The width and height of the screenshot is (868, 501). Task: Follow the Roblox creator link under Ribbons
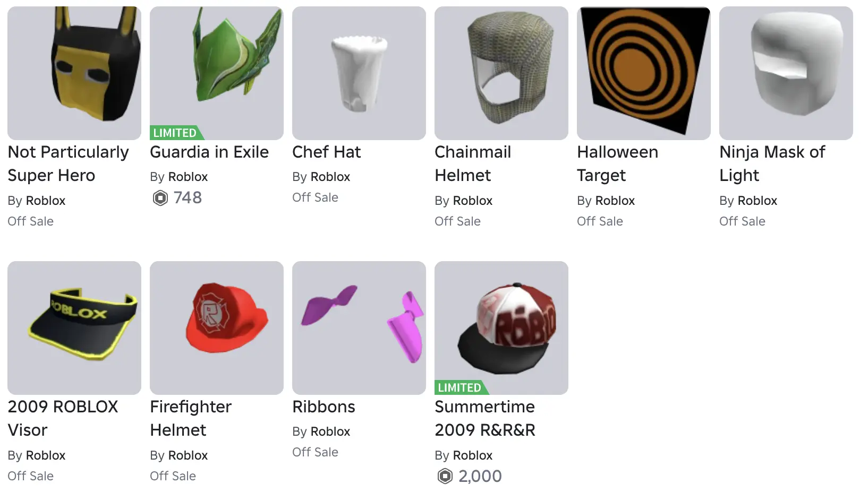pyautogui.click(x=330, y=431)
